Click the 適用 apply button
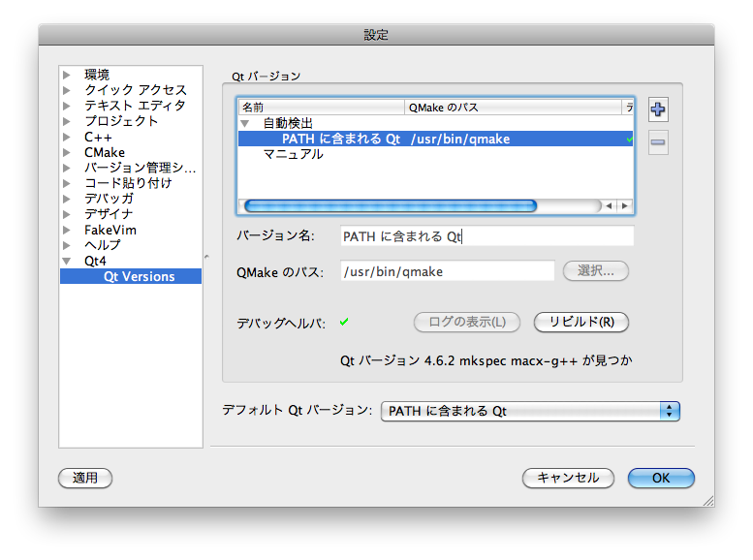753x560 pixels. (85, 478)
